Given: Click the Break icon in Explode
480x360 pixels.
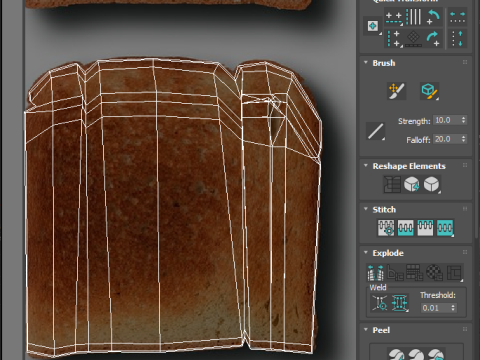Looking at the screenshot, I should (x=375, y=273).
